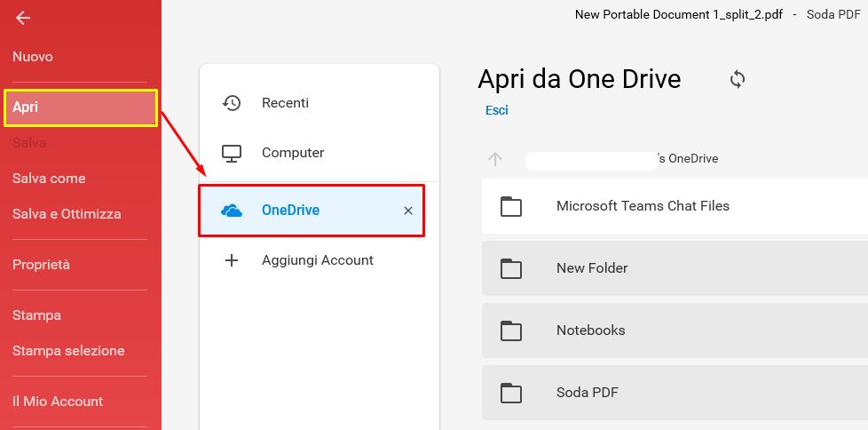The height and width of the screenshot is (430, 868).
Task: Click the folder icon of New Folder
Action: (511, 268)
